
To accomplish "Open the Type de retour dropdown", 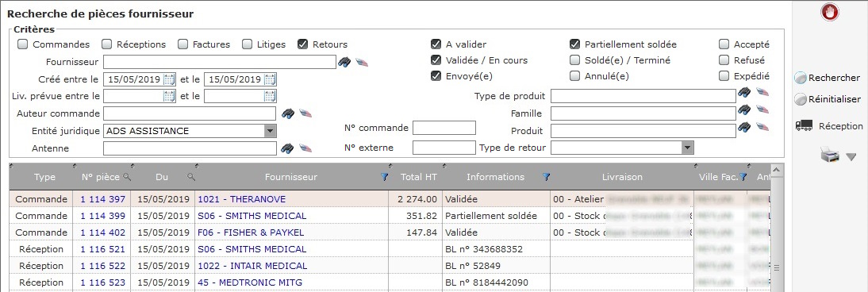I will pos(687,148).
